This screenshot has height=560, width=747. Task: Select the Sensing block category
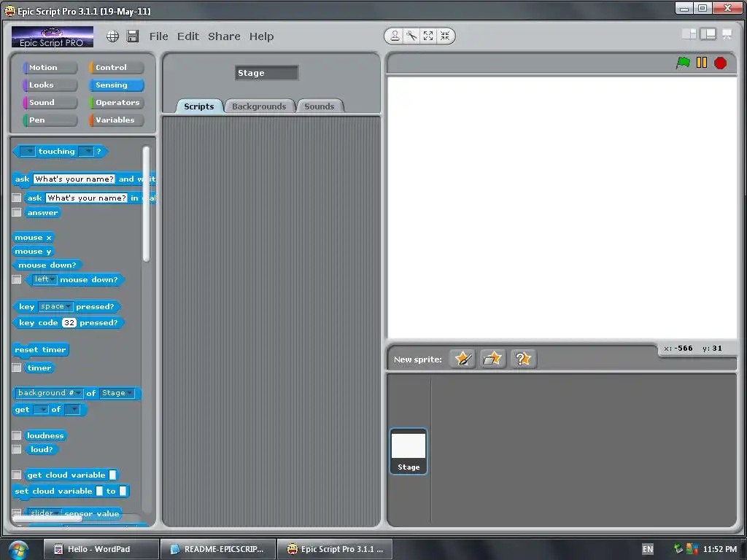click(x=116, y=85)
